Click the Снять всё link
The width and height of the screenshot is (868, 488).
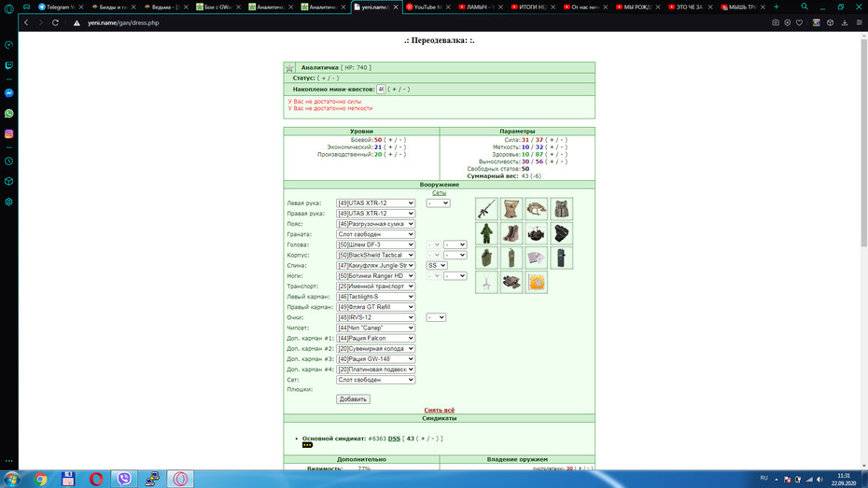click(x=439, y=410)
